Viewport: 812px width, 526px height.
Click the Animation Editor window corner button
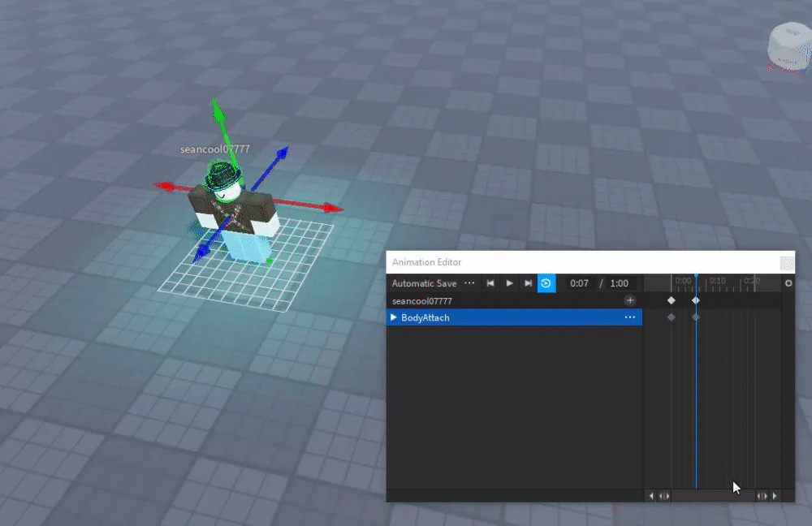(x=787, y=263)
